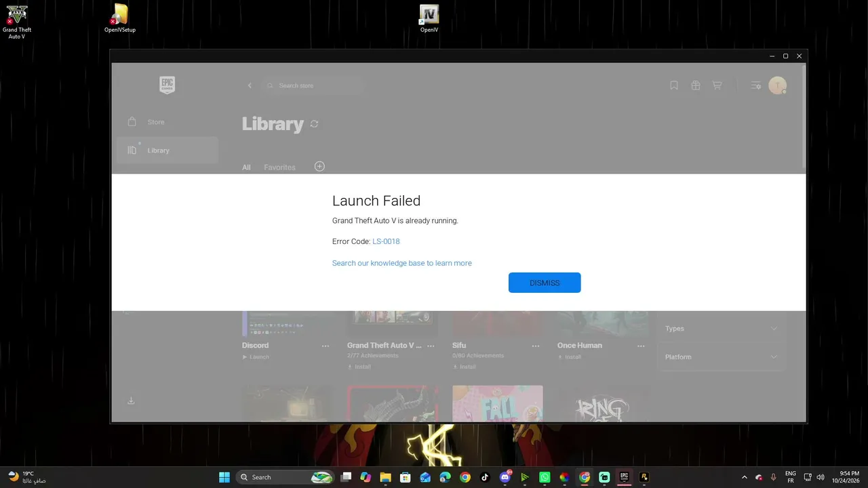The image size is (868, 488).
Task: Add a new collection with plus icon
Action: pos(319,166)
